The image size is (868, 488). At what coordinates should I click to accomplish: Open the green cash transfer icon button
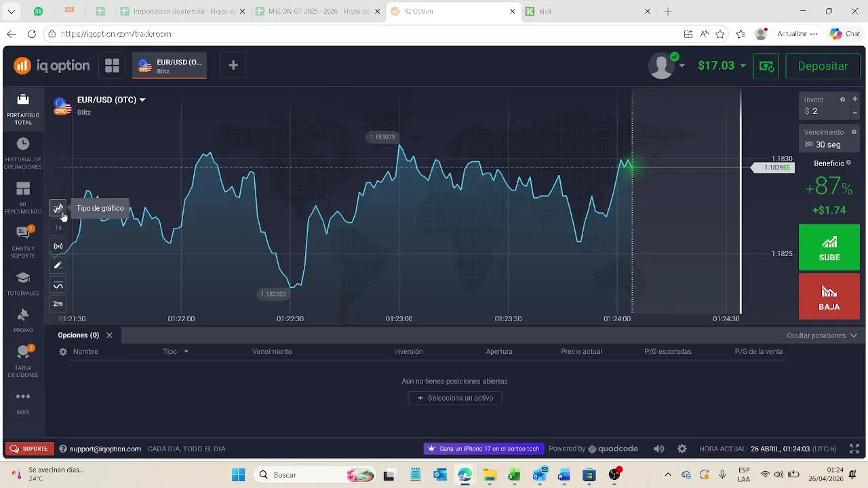pyautogui.click(x=766, y=66)
